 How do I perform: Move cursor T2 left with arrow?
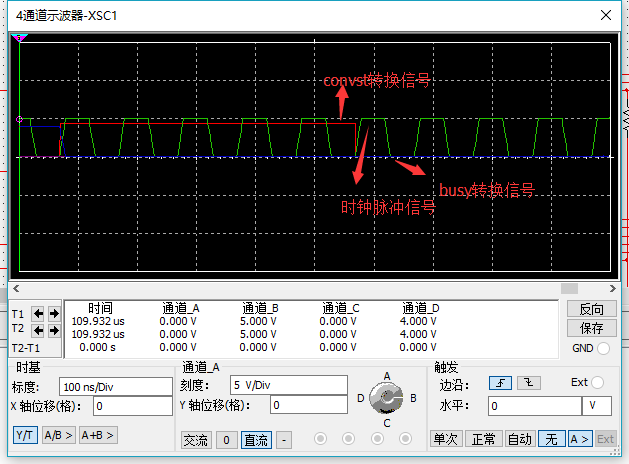tap(39, 330)
